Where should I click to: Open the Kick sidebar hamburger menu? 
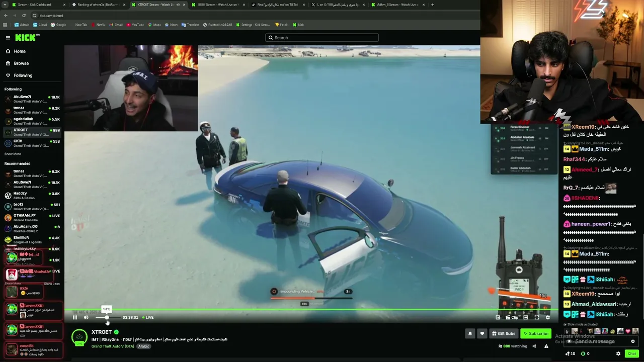(x=8, y=38)
